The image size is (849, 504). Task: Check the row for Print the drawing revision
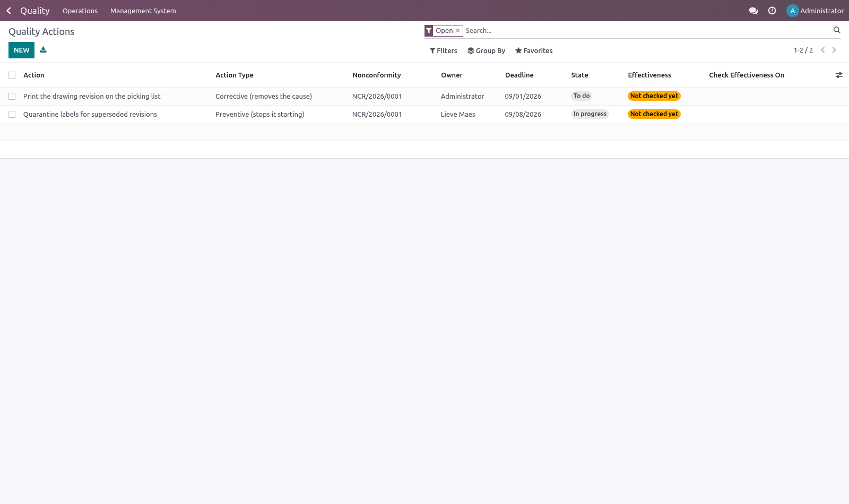click(12, 97)
